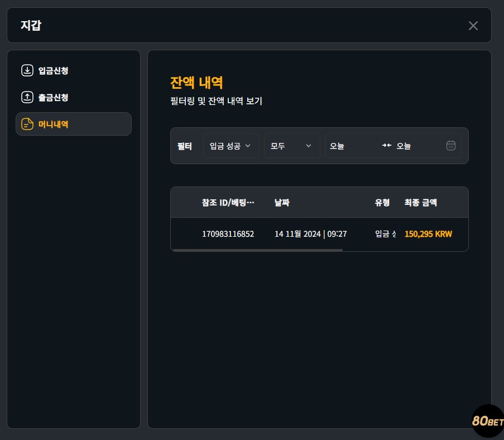Click the withdrawal request upload icon
This screenshot has height=440, width=504.
[27, 97]
